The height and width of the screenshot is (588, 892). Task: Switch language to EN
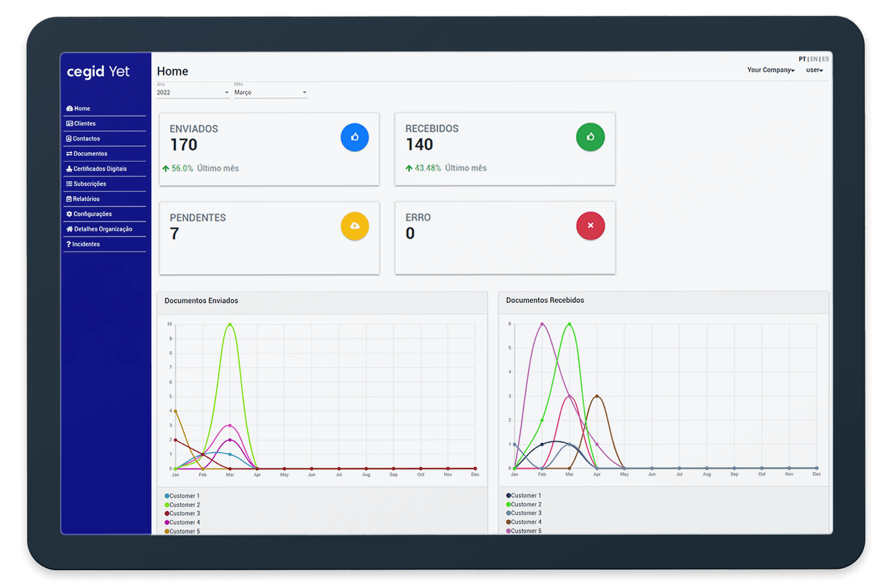814,59
